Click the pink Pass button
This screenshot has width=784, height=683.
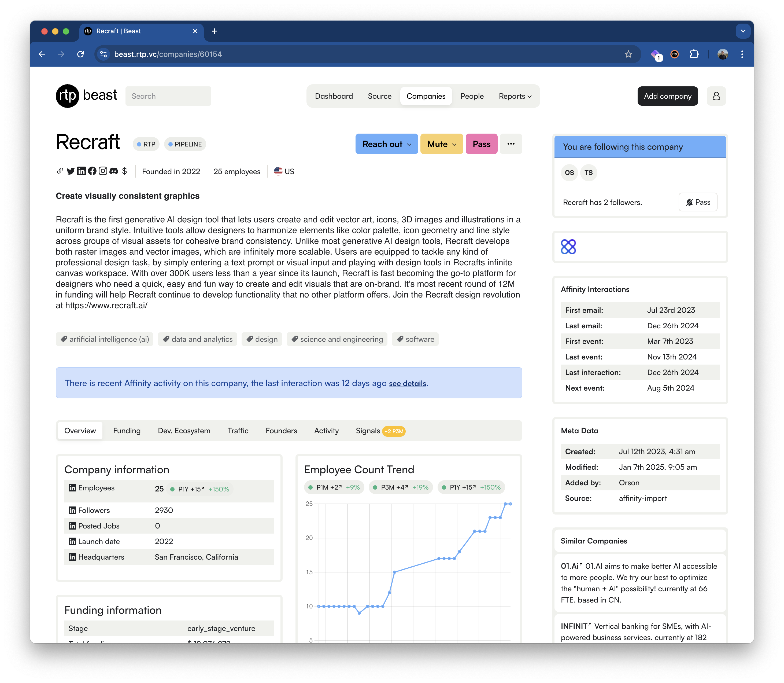click(x=481, y=144)
